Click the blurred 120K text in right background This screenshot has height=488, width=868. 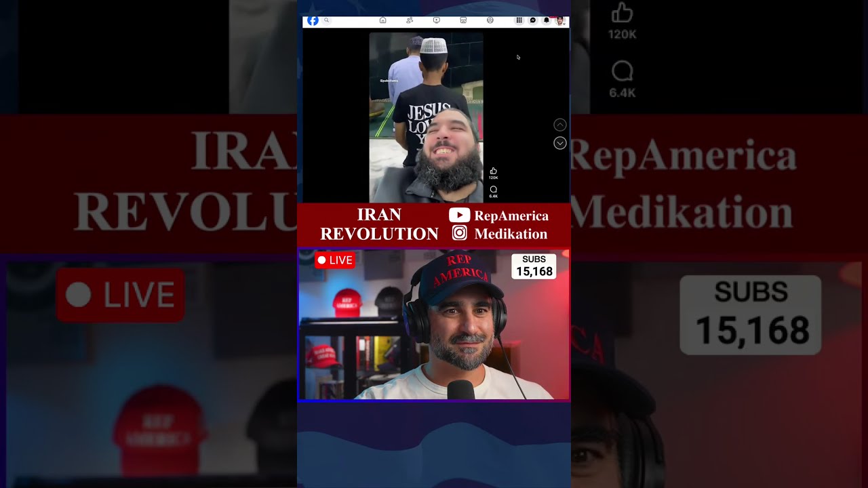pos(622,35)
